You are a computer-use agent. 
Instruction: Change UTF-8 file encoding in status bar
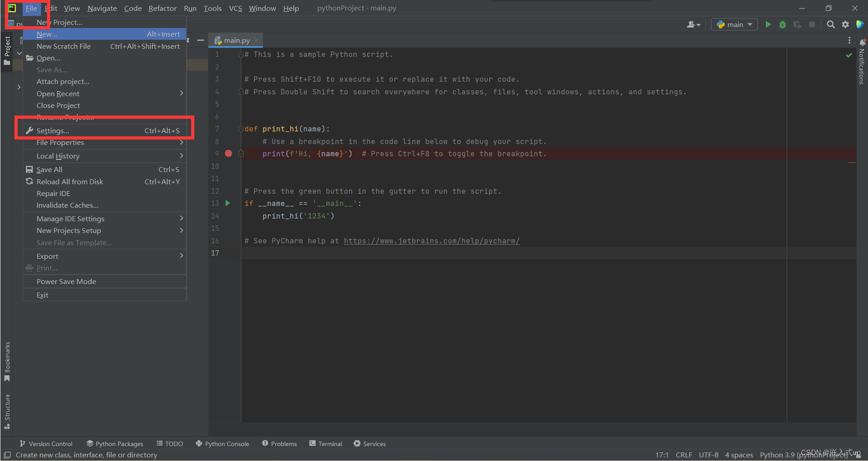pyautogui.click(x=708, y=455)
